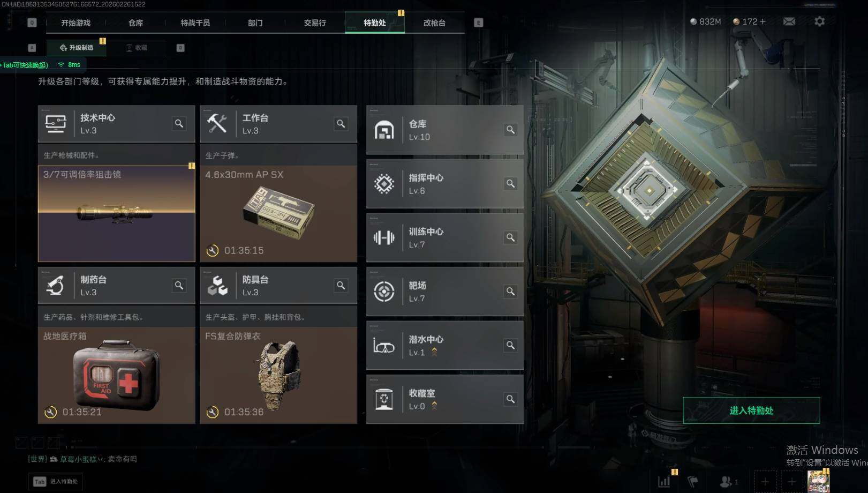Open the mail envelope icon
The height and width of the screenshot is (493, 868).
point(789,21)
